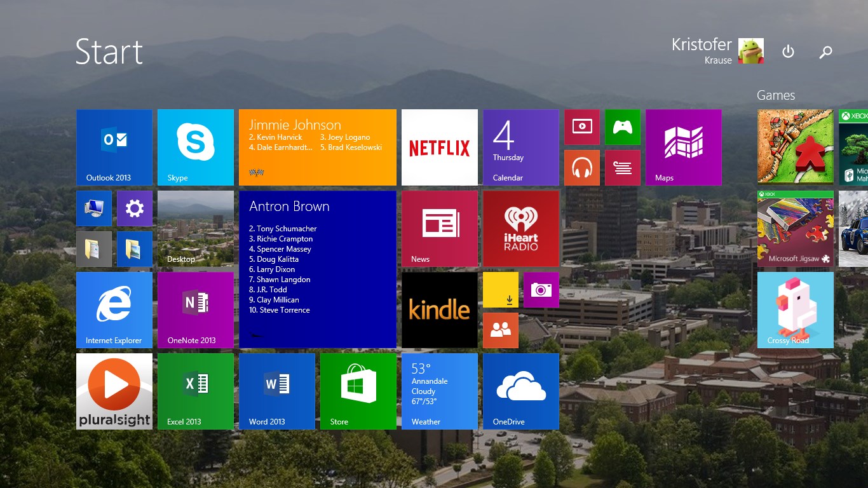Click the Search magnifier button
Screen dimensions: 868x488
(x=825, y=52)
